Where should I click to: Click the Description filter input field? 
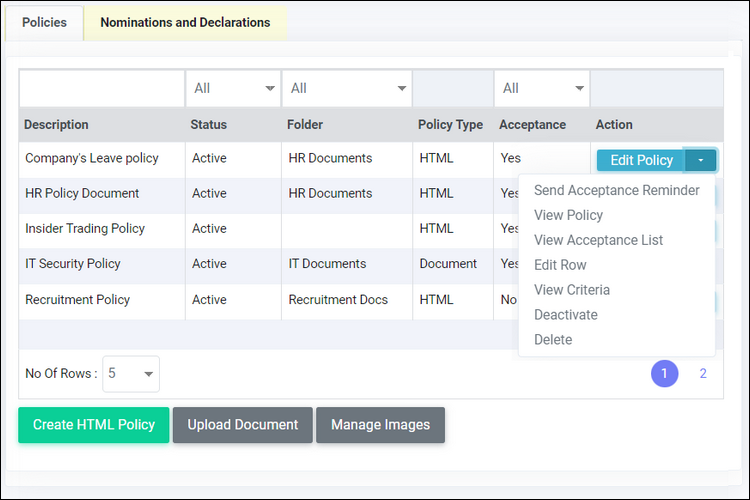102,88
